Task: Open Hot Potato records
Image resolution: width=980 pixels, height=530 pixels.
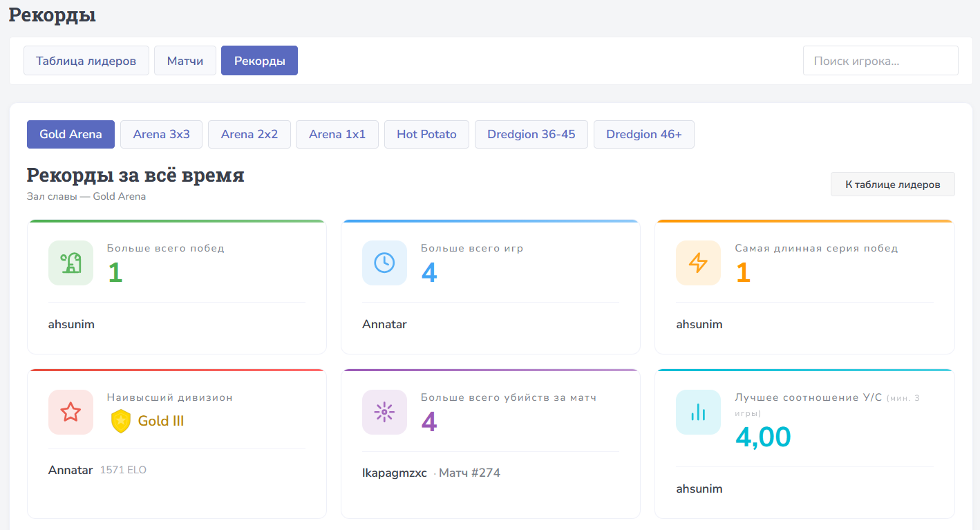Action: (x=426, y=134)
